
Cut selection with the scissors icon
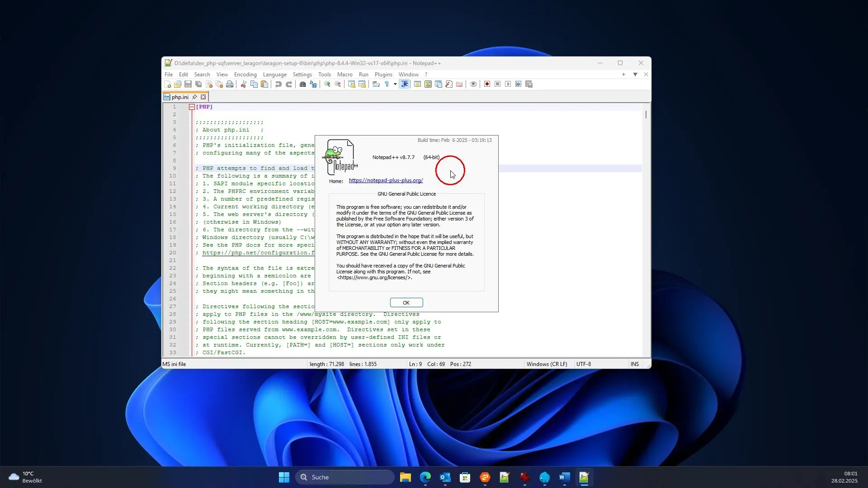[x=243, y=84]
